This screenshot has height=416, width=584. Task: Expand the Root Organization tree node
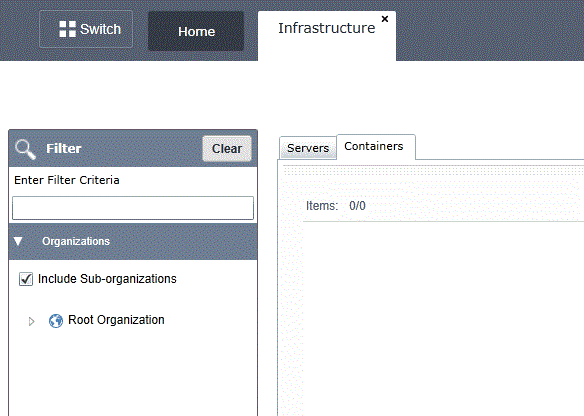point(31,321)
